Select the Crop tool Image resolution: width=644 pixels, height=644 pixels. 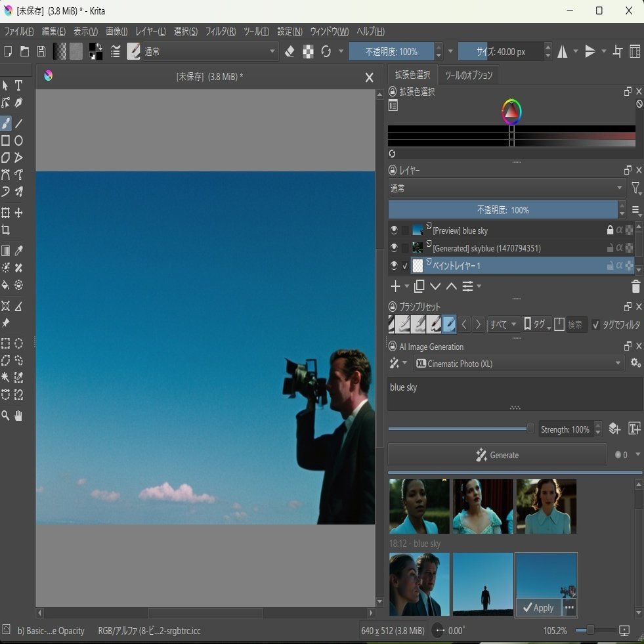point(6,230)
